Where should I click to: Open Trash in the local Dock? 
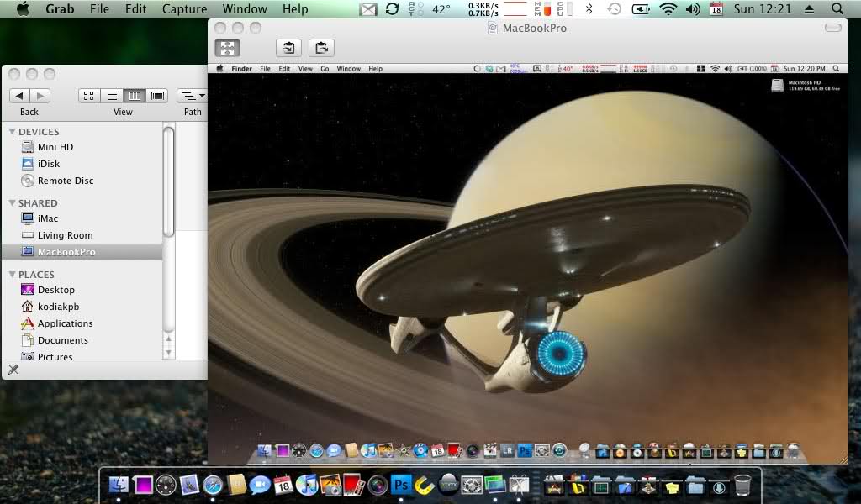click(742, 485)
